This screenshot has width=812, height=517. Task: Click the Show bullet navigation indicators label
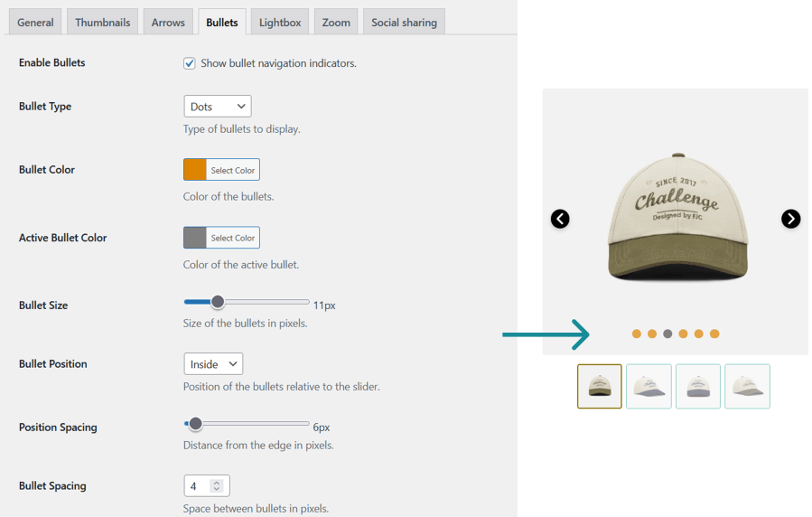click(x=278, y=63)
